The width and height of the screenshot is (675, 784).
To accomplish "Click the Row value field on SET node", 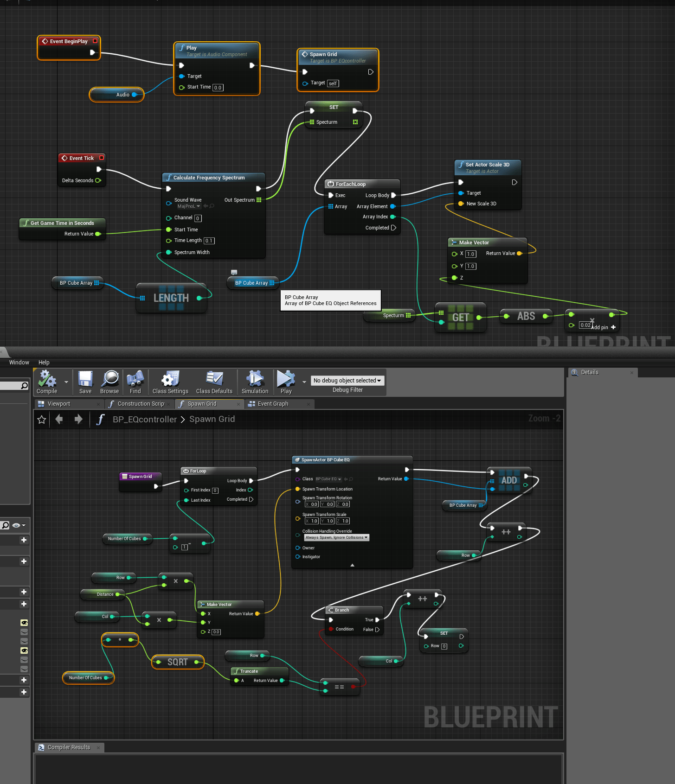I will [444, 647].
